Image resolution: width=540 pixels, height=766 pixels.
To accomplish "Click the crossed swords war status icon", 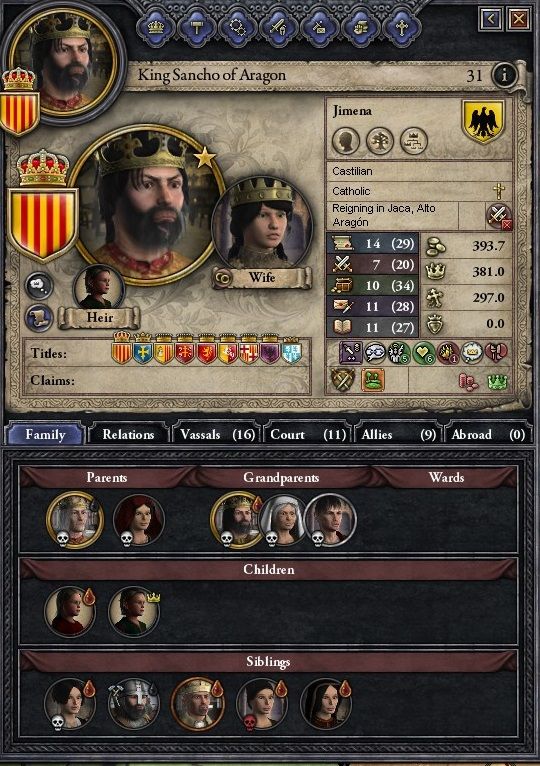I will tap(498, 215).
